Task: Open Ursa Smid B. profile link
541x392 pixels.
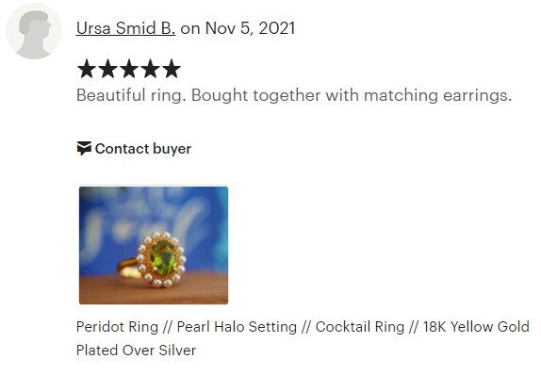Action: 125,28
